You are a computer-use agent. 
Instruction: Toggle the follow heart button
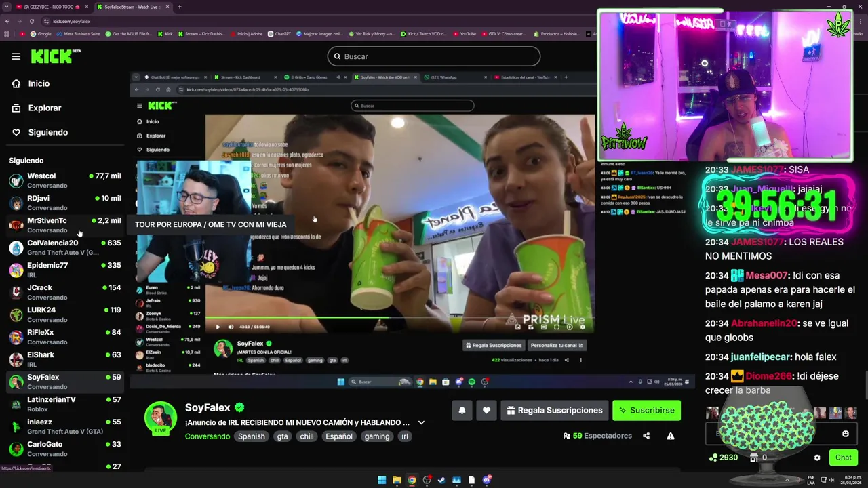pyautogui.click(x=486, y=410)
